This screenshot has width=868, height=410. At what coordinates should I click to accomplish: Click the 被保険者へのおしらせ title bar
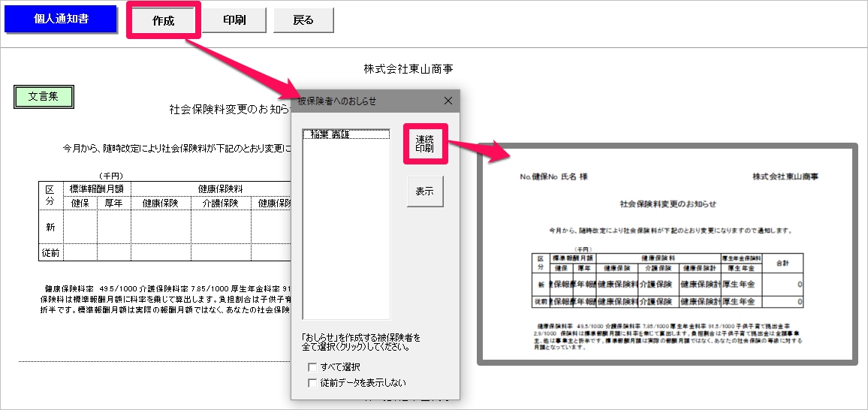pyautogui.click(x=375, y=101)
